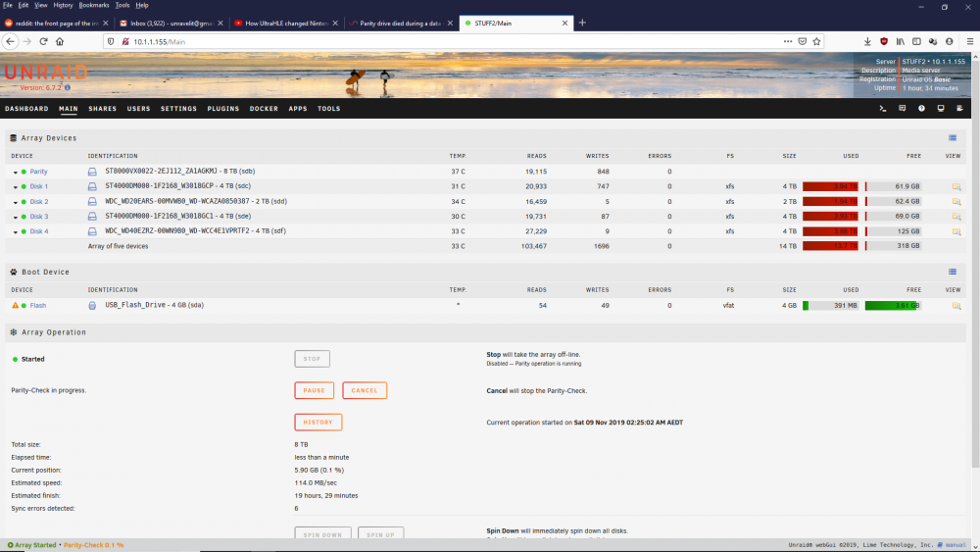980x552 pixels.
Task: Open Firefox downloads icon
Action: pos(867,41)
